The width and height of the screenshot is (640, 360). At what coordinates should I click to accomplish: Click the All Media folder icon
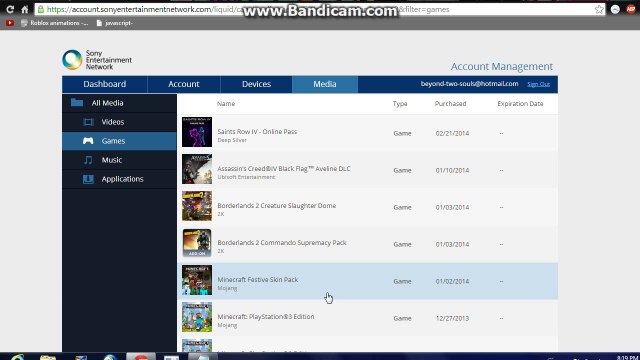click(x=77, y=102)
